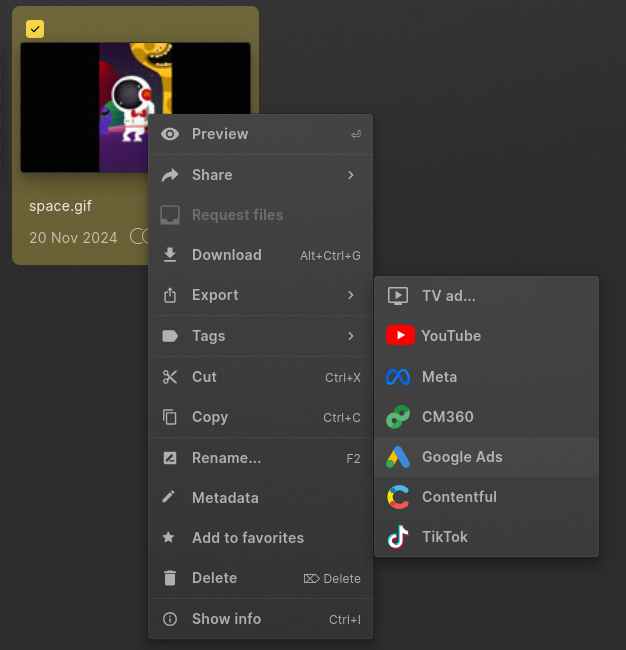Viewport: 626px width, 650px height.
Task: Click the backspace glyph beside Delete
Action: pos(311,579)
